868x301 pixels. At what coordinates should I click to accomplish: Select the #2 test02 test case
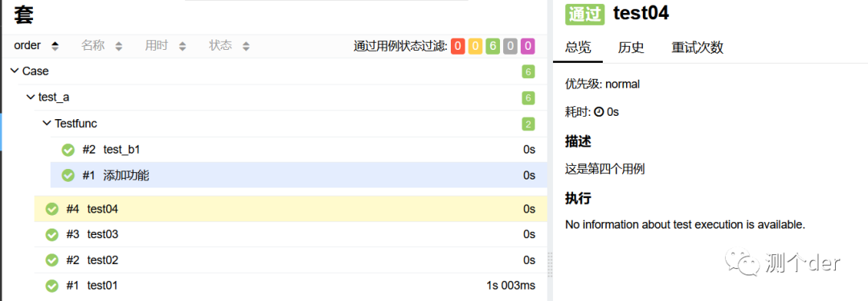[x=291, y=260]
